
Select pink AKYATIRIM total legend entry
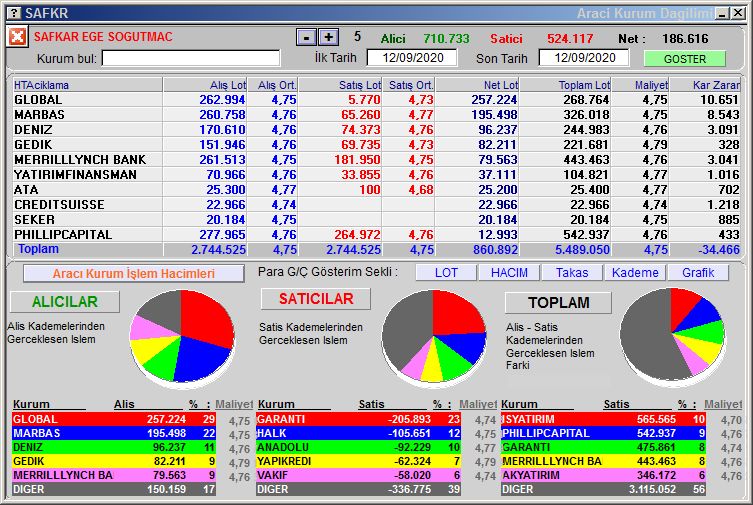point(603,475)
